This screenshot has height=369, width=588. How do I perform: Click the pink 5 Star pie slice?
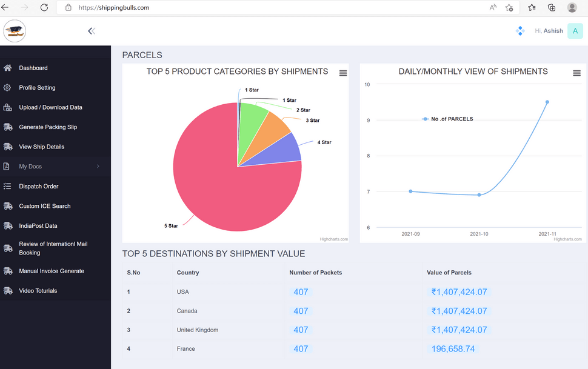click(224, 194)
